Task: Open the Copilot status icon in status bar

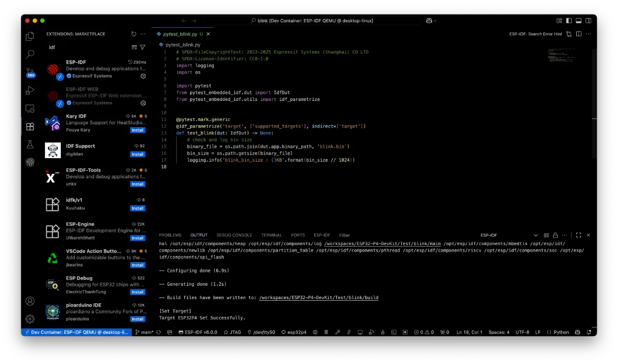Action: click(x=577, y=332)
